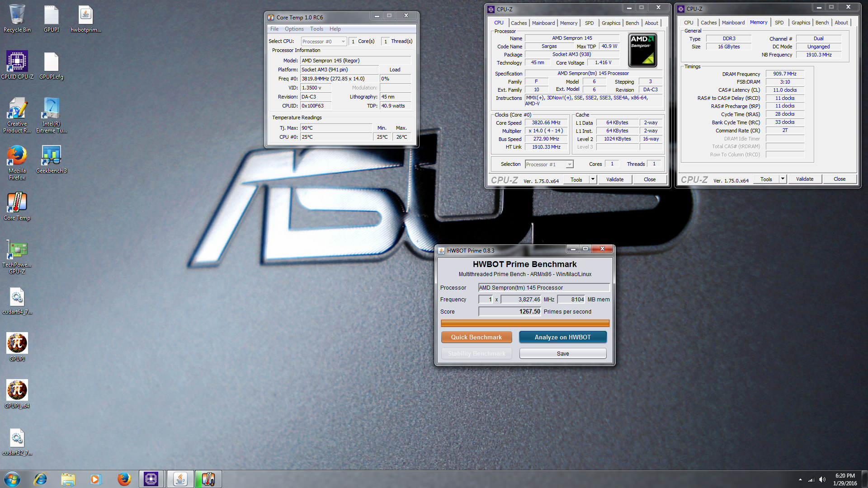Click Save button in HWBOT Prime
Viewport: 868px width, 488px height.
(x=563, y=353)
